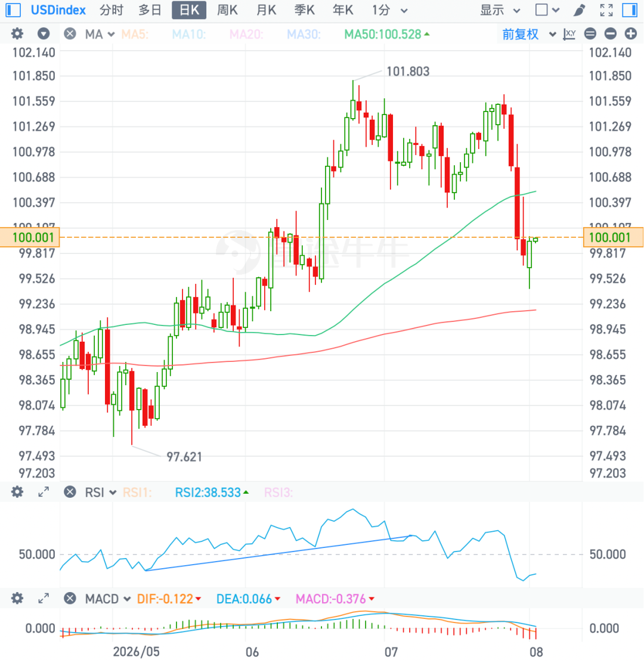644x663 pixels.
Task: Toggle the RSI3 line visibility
Action: click(278, 492)
